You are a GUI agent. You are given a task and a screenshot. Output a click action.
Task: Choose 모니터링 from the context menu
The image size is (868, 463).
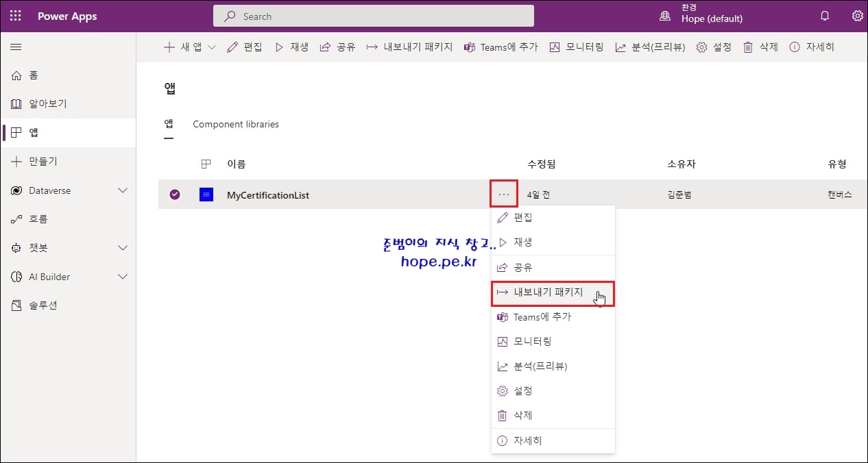coord(553,341)
